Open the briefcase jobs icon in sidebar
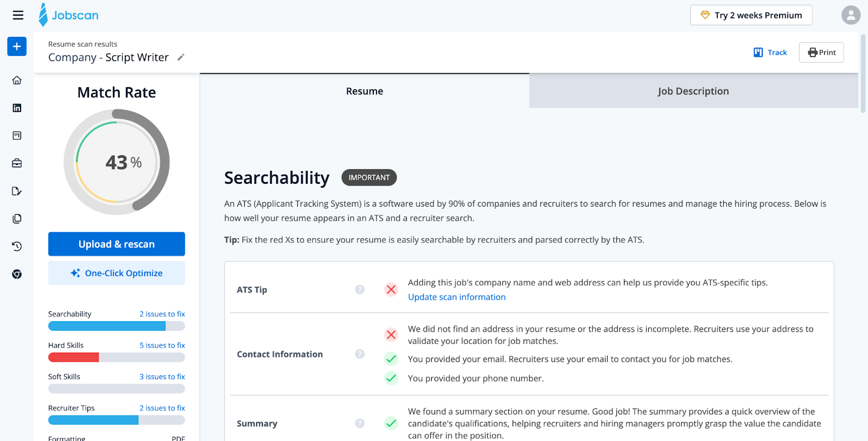This screenshot has height=441, width=868. [x=17, y=163]
